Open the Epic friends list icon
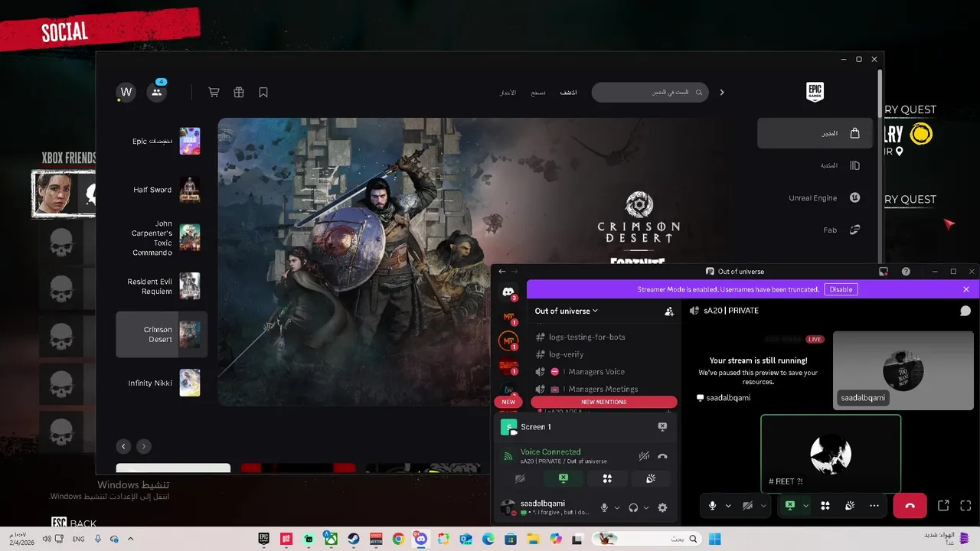The image size is (980, 551). pyautogui.click(x=157, y=92)
